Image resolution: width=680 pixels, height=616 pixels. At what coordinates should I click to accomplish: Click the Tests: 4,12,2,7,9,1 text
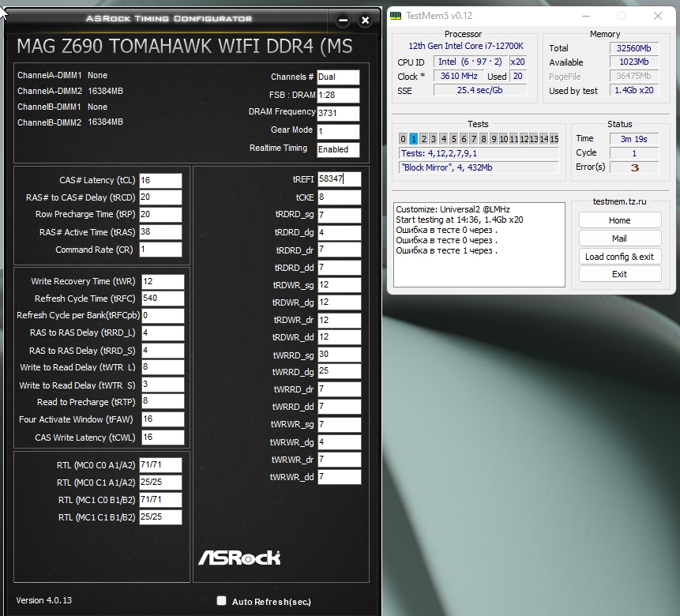tap(439, 153)
